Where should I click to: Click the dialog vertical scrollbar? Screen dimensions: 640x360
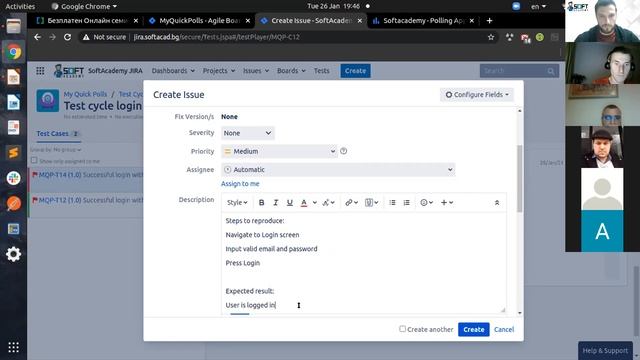pyautogui.click(x=520, y=179)
